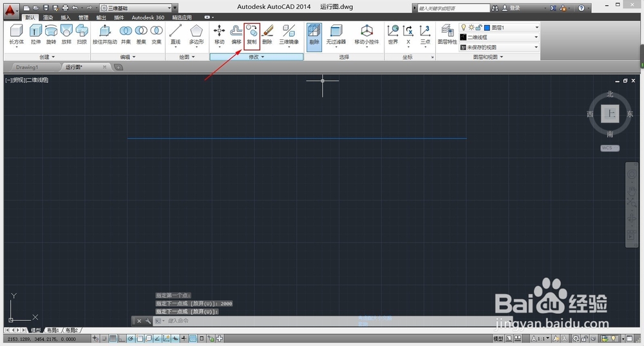
Task: Open the help question mark icon
Action: (581, 8)
